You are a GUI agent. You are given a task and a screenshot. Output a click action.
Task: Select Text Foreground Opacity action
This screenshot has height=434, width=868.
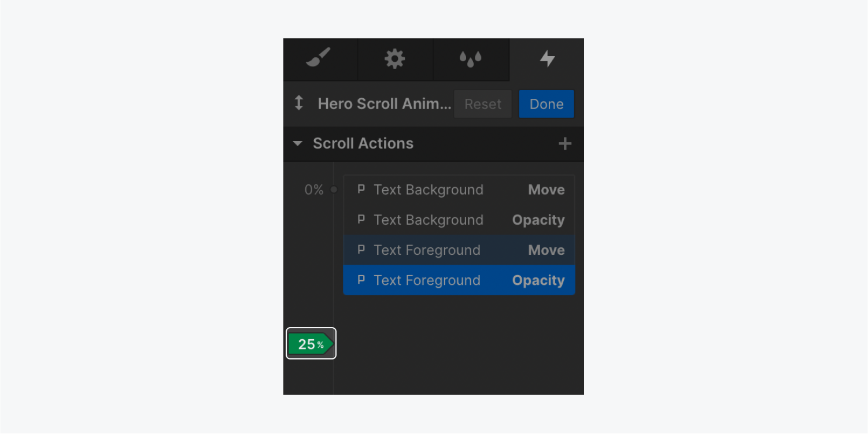[459, 280]
